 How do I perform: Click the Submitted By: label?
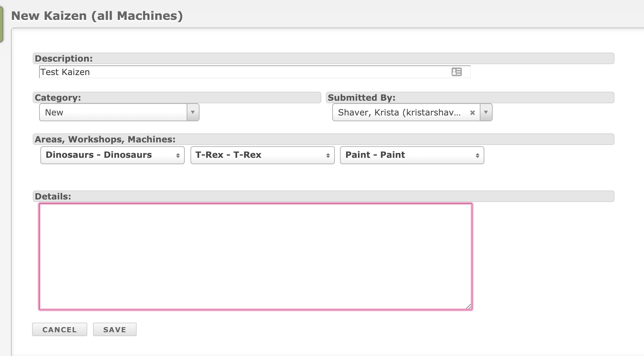tap(361, 97)
